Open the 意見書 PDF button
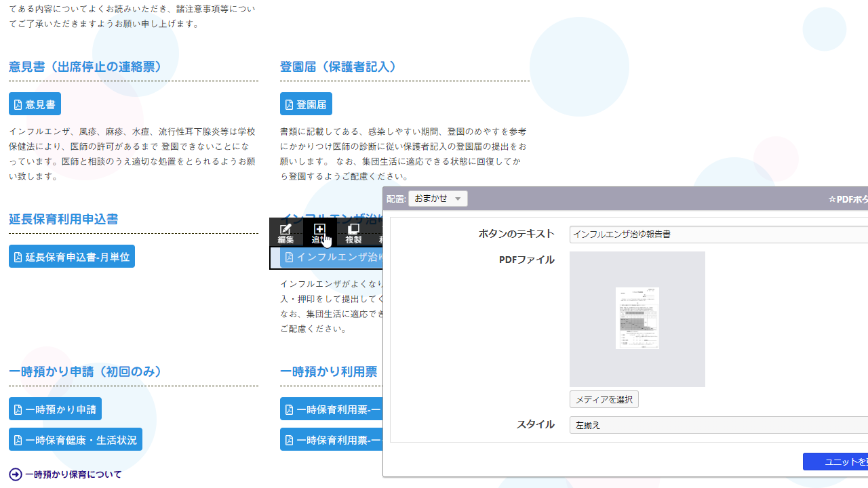This screenshot has width=868, height=488. coord(35,104)
